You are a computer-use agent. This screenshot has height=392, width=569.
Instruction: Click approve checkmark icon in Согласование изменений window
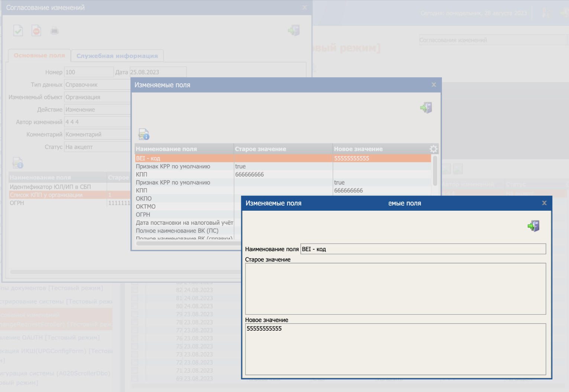point(18,30)
